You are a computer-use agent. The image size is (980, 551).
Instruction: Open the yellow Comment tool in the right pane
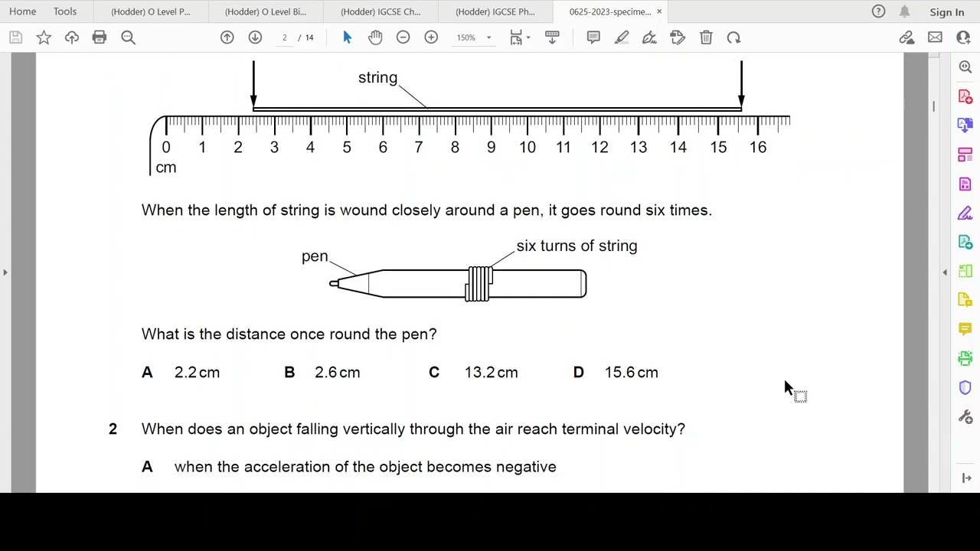click(x=965, y=329)
